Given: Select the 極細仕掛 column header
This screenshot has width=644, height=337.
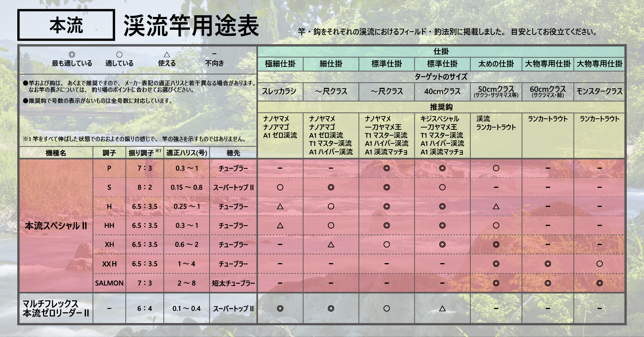Looking at the screenshot, I should pyautogui.click(x=280, y=64).
